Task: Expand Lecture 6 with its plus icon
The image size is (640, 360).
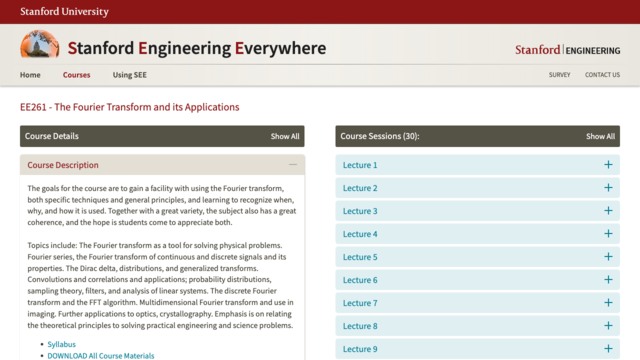Action: 608,280
